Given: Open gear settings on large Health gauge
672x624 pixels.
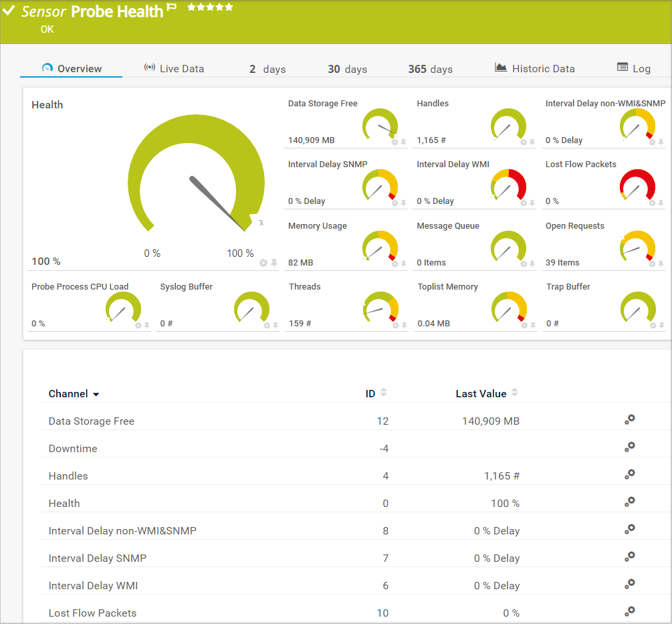Looking at the screenshot, I should (263, 264).
